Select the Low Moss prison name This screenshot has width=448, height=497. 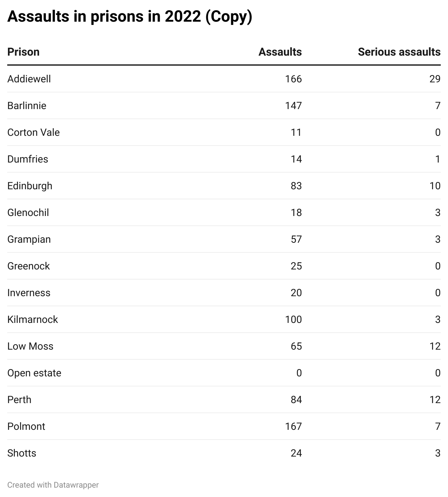click(x=30, y=346)
